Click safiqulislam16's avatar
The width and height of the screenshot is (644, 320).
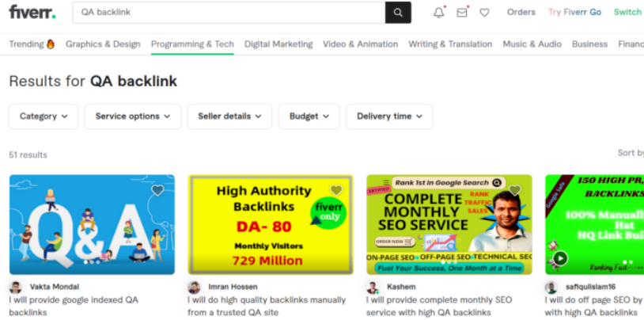point(551,287)
